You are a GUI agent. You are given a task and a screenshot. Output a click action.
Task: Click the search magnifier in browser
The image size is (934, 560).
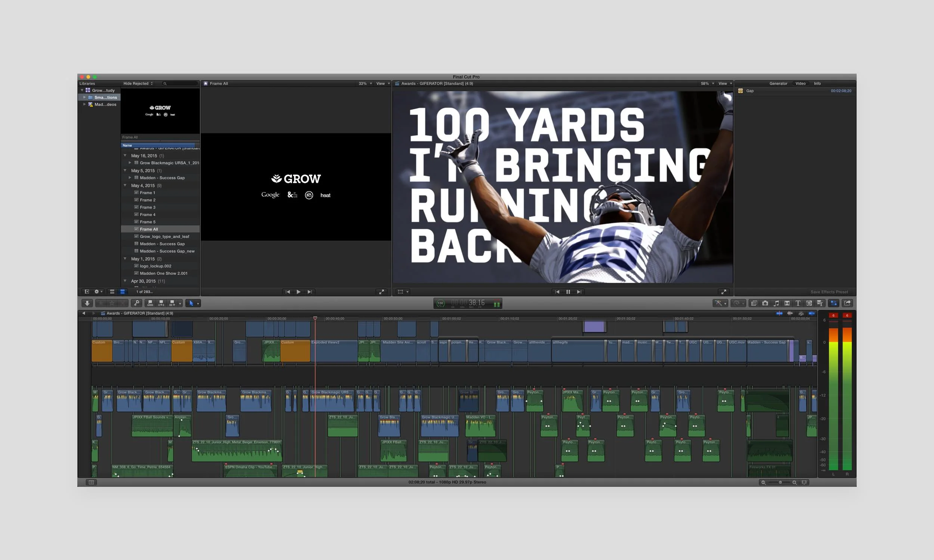[165, 84]
